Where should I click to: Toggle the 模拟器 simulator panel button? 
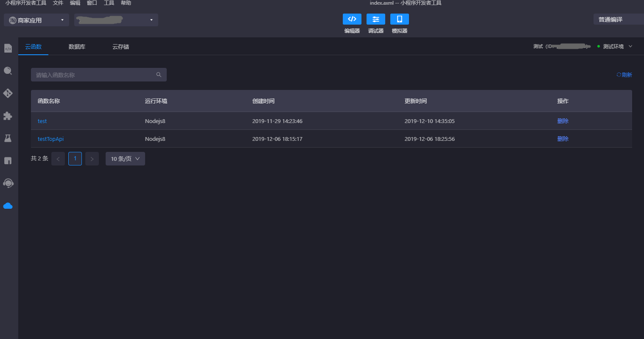coord(400,19)
